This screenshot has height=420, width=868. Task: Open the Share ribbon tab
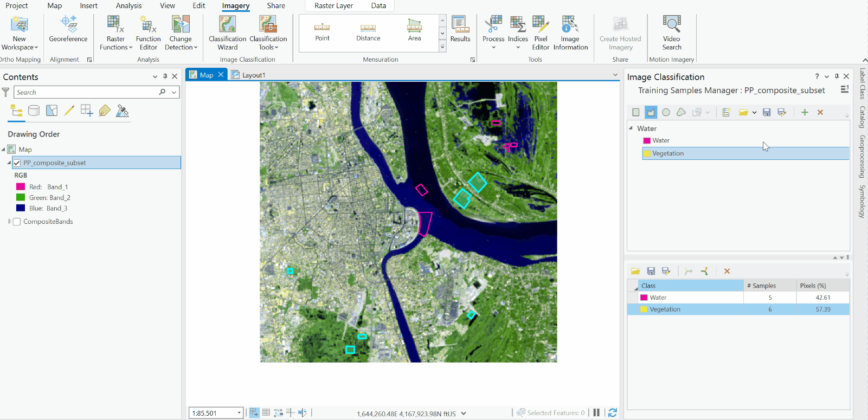[276, 5]
